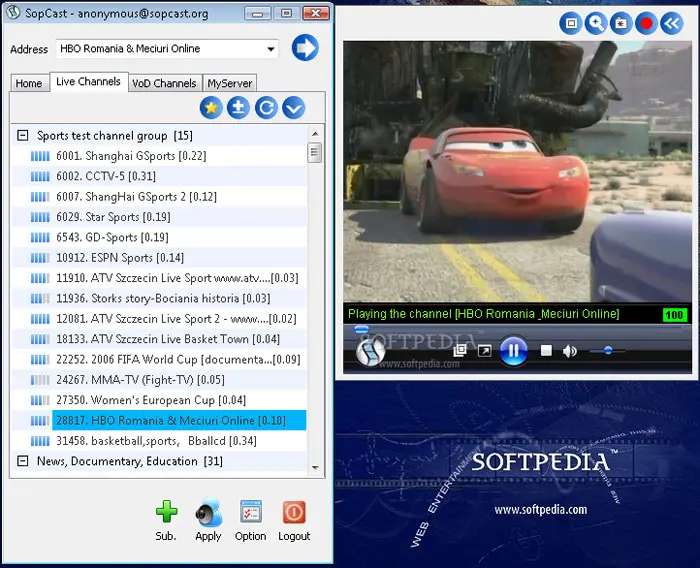Image resolution: width=700 pixels, height=568 pixels.
Task: Click the Sports test channel group label
Action: 115,135
